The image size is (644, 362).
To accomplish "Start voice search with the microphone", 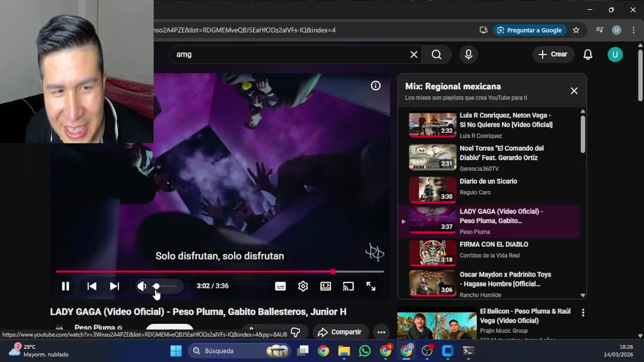I will click(468, 54).
